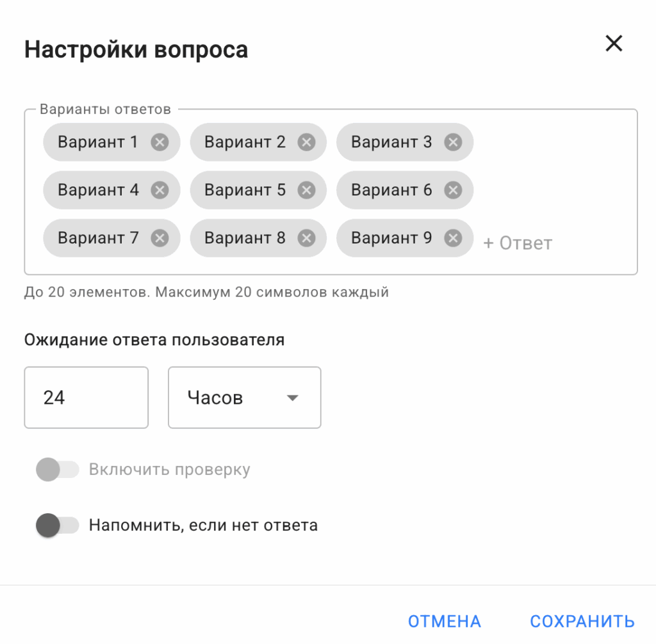Toggle the Включить проверку switch
This screenshot has height=644, width=656.
click(x=57, y=470)
